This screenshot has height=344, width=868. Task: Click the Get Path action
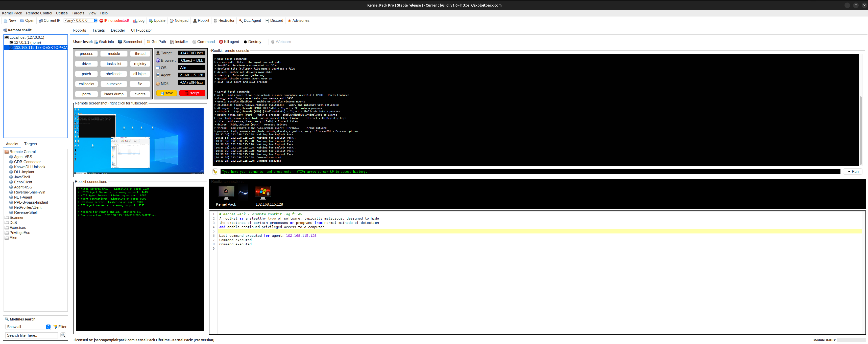pos(156,42)
